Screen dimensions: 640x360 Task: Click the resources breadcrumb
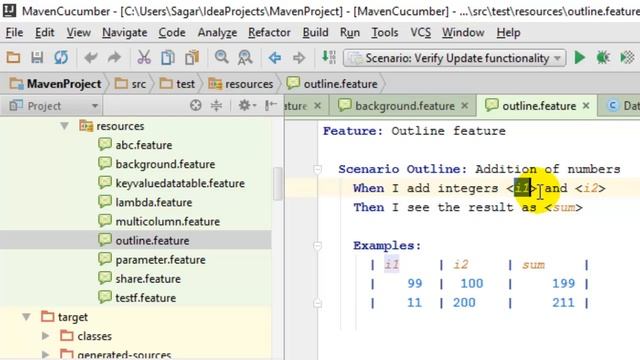[x=240, y=84]
